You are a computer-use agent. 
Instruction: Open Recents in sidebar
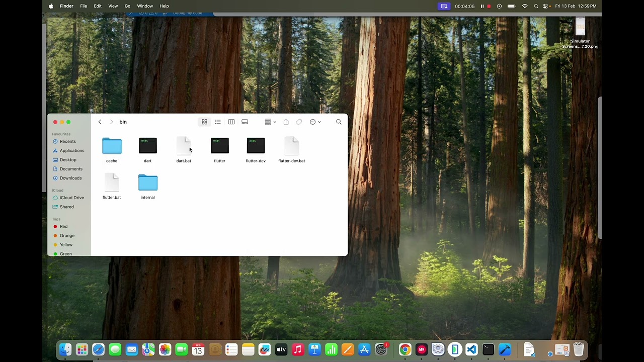(68, 141)
